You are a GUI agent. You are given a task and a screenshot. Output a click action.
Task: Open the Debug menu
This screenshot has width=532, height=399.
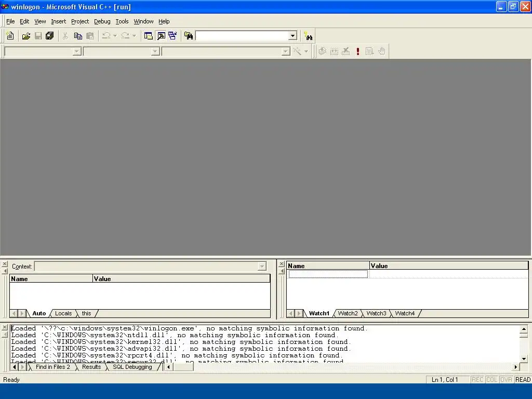tap(102, 21)
